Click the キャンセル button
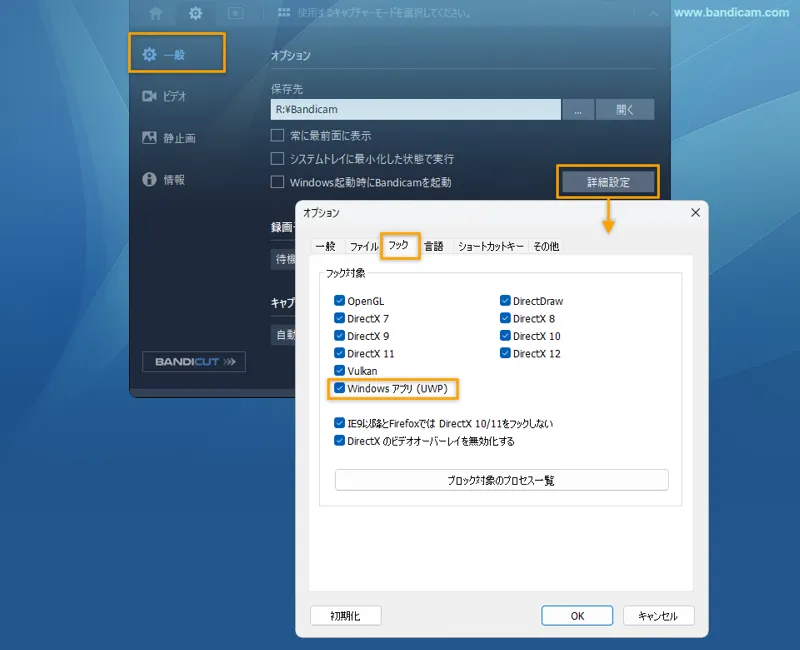 pyautogui.click(x=658, y=616)
